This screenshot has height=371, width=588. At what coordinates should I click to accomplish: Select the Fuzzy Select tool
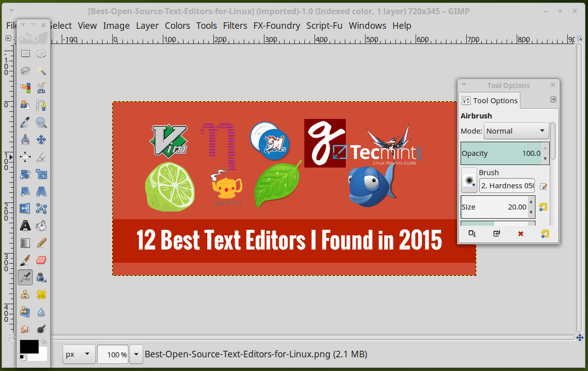click(x=41, y=71)
